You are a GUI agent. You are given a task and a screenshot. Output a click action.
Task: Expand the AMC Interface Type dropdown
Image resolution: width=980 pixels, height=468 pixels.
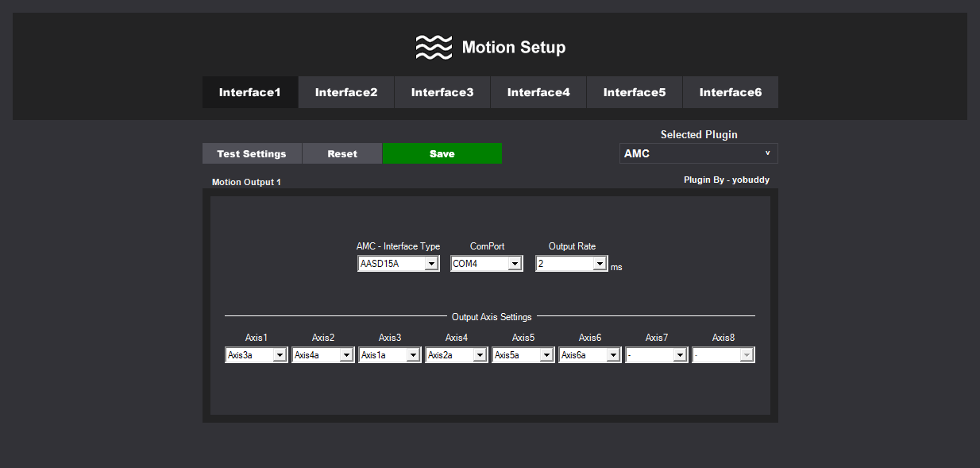point(399,264)
